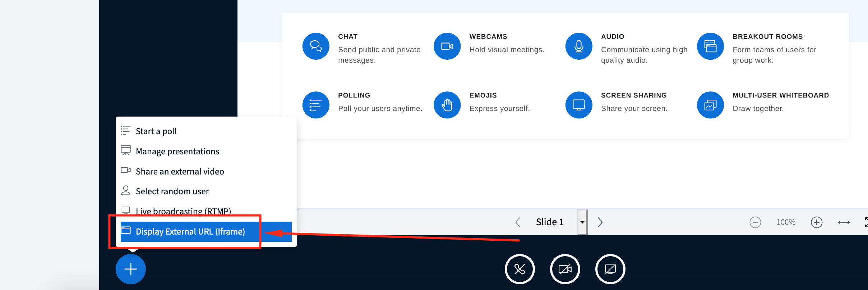
Task: Click the POLLING heading text
Action: 354,95
